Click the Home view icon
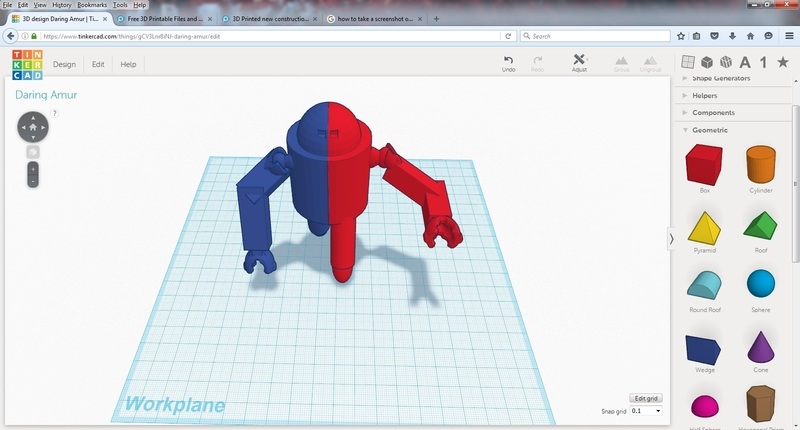Image resolution: width=800 pixels, height=430 pixels. tap(33, 128)
